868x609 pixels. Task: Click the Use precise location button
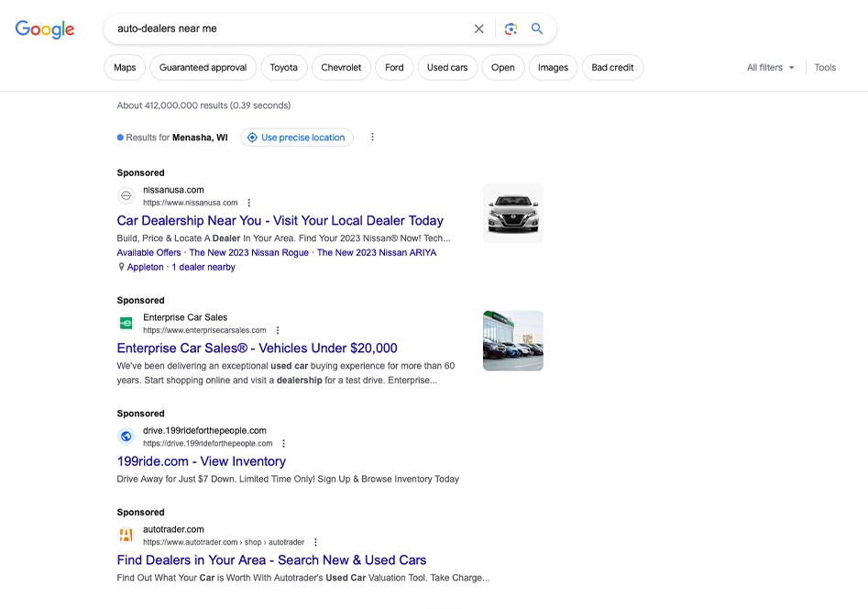297,138
